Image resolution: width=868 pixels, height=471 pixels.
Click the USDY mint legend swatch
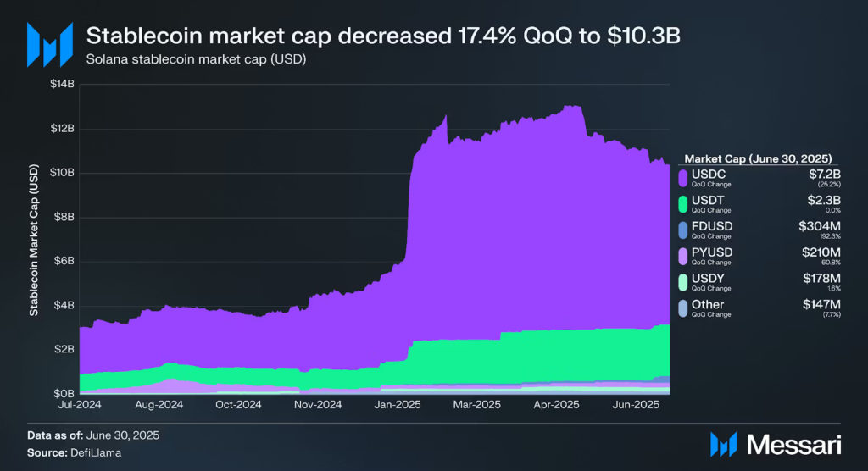pos(683,281)
